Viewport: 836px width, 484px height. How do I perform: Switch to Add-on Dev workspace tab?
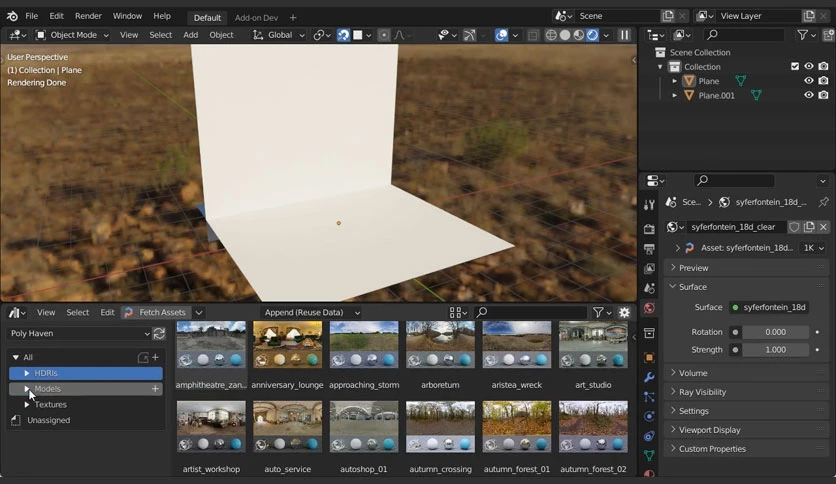tap(256, 18)
